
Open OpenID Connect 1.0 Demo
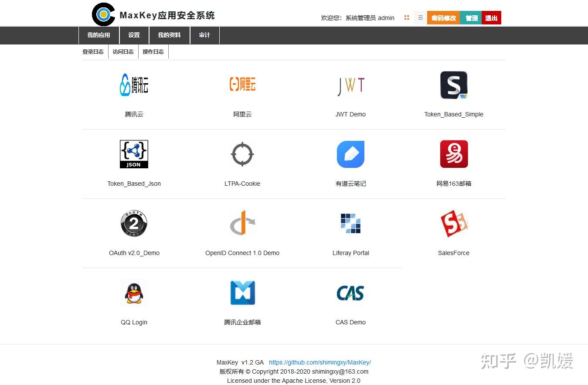click(242, 223)
